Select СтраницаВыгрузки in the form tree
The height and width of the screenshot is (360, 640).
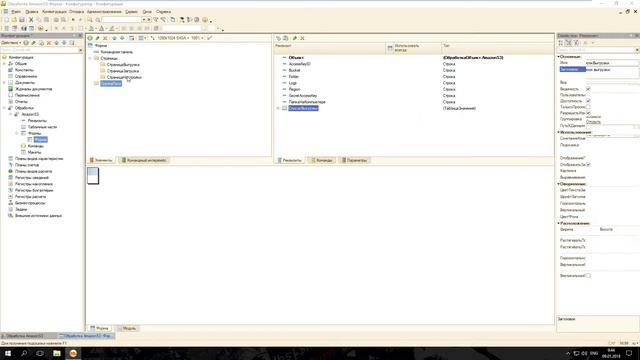click(x=123, y=64)
